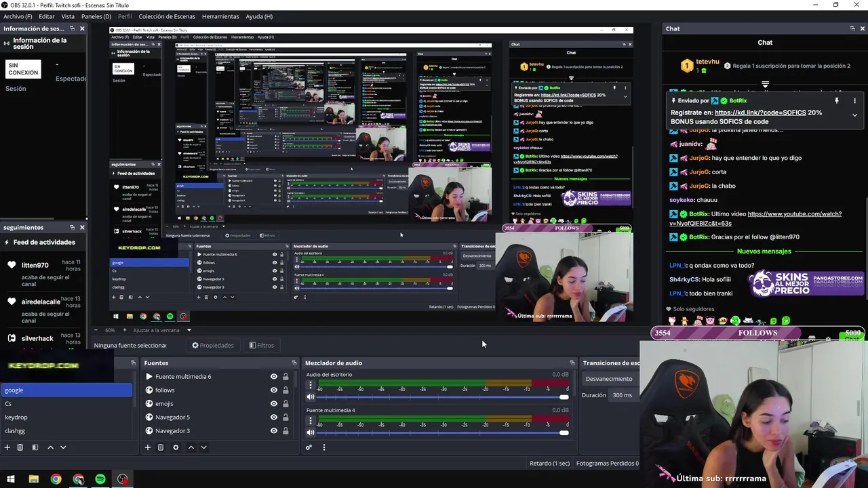Viewport: 868px width, 488px height.
Task: Select the clashgg scene
Action: click(66, 431)
